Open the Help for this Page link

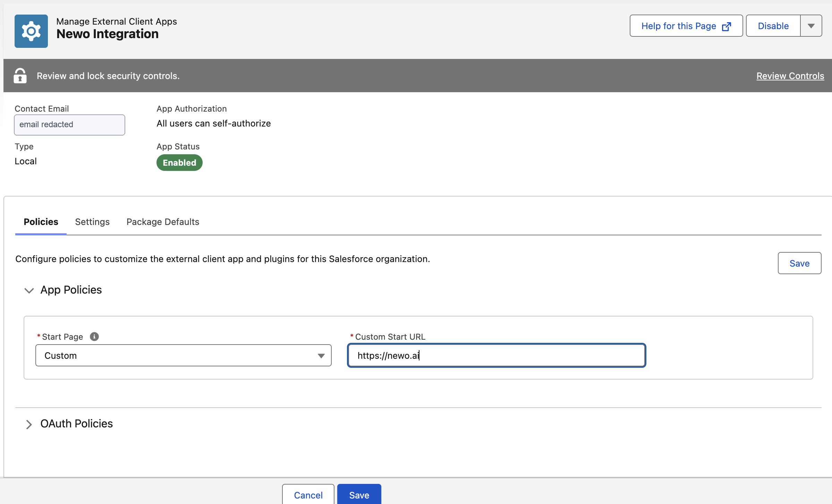point(686,26)
